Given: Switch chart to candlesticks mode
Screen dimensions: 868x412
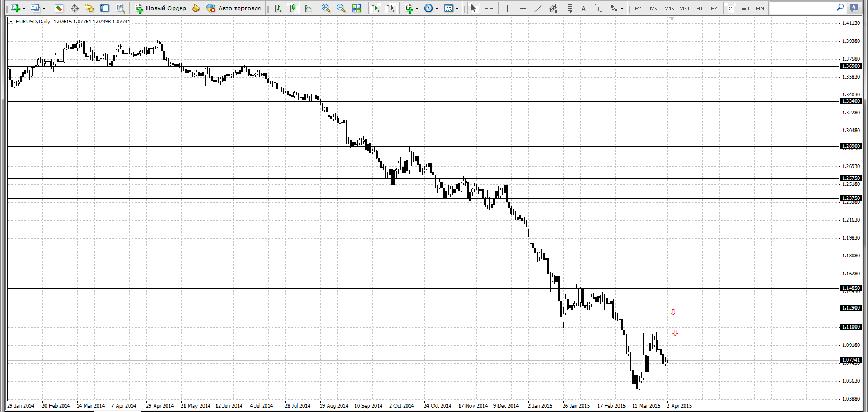Looking at the screenshot, I should 293,8.
